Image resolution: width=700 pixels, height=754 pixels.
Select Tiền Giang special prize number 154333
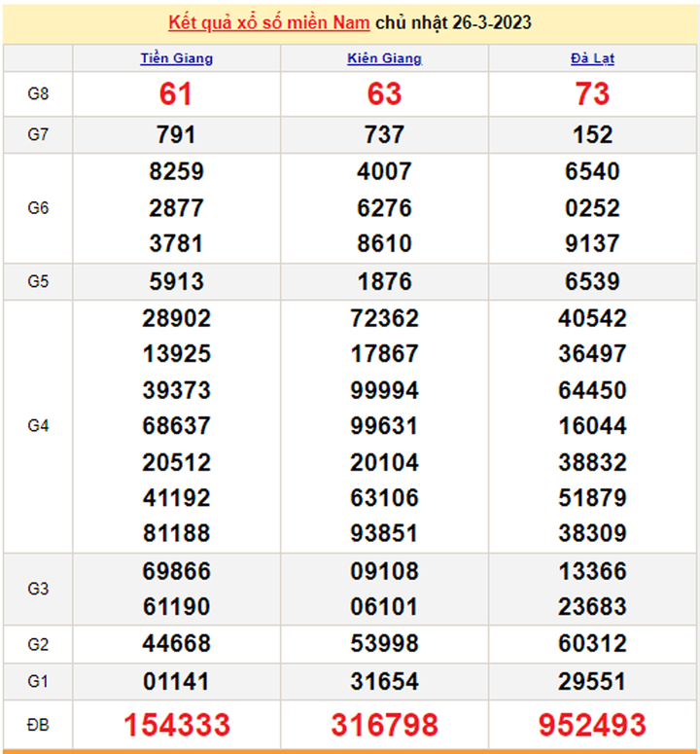coord(176,725)
